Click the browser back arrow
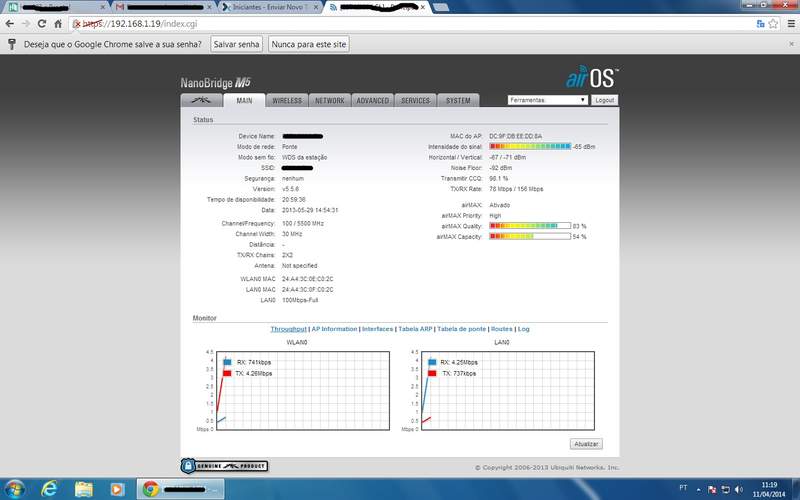 pos(10,24)
